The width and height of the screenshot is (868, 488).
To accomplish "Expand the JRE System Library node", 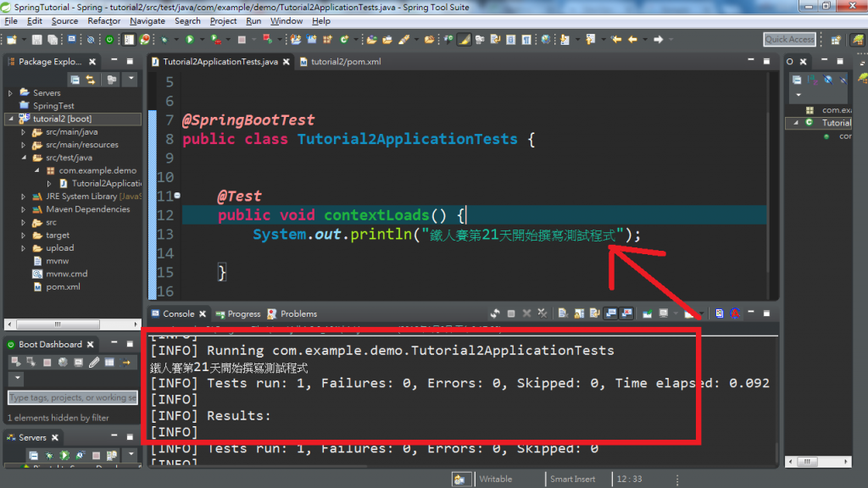I will tap(23, 197).
